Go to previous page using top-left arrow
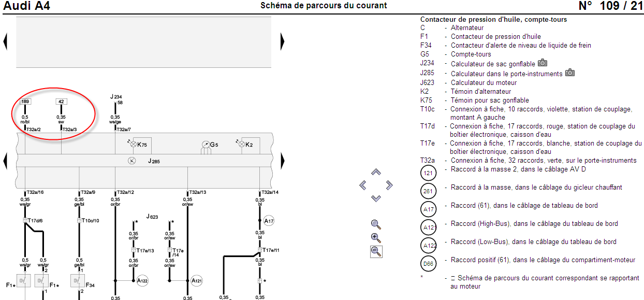 click(5, 41)
